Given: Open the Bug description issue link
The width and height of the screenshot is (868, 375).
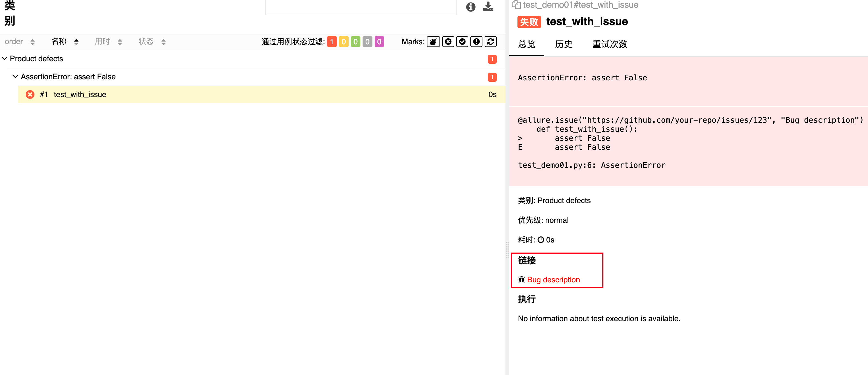Looking at the screenshot, I should [553, 280].
